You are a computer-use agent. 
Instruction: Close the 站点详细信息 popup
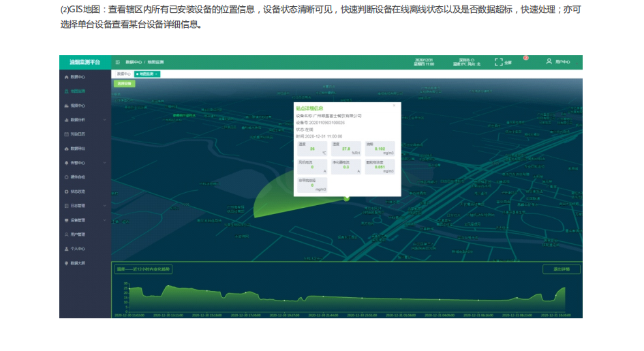395,106
